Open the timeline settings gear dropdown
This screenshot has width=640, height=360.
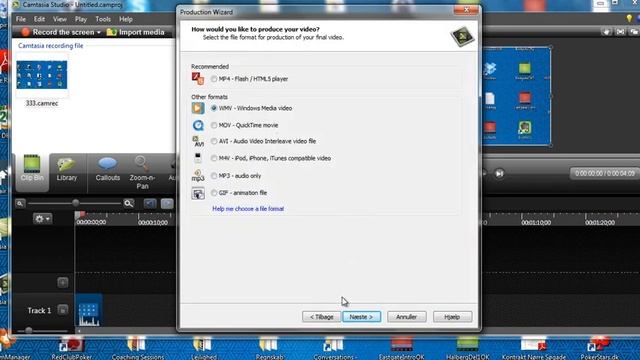tap(42, 219)
